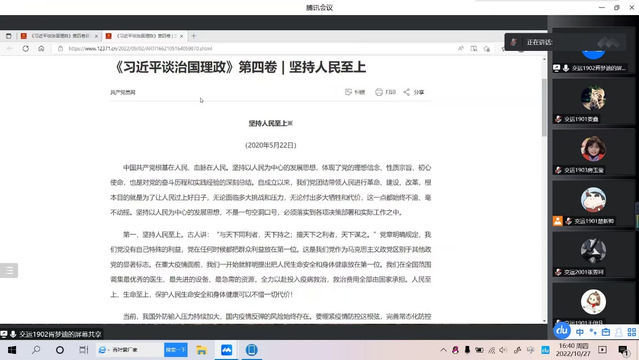Click the scrollbar up arrow
The height and width of the screenshot is (360, 639).
[x=544, y=60]
